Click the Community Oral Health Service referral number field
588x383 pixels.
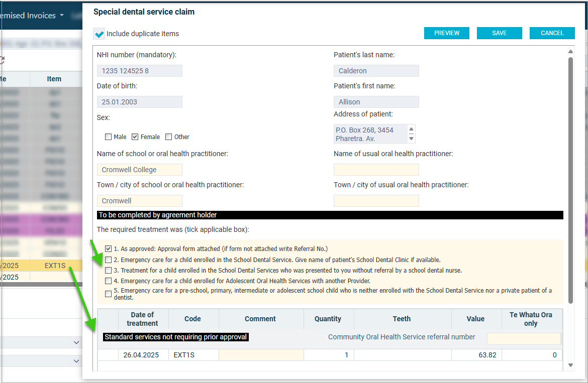pyautogui.click(x=524, y=338)
